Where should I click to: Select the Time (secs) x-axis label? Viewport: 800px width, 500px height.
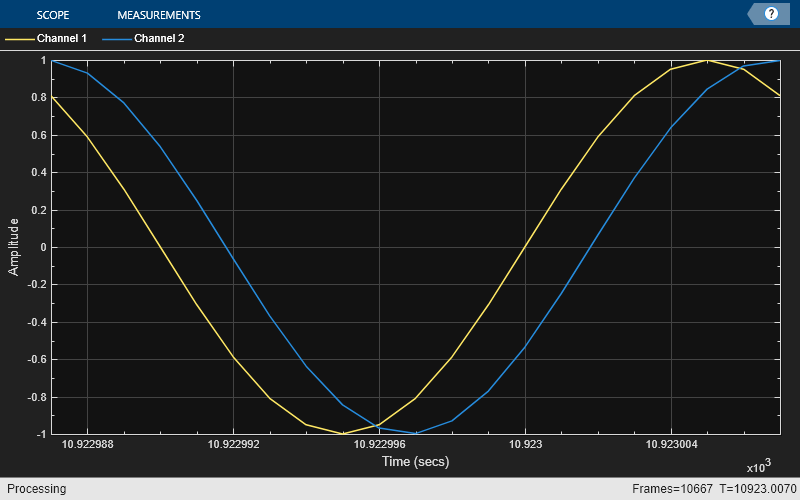[415, 461]
